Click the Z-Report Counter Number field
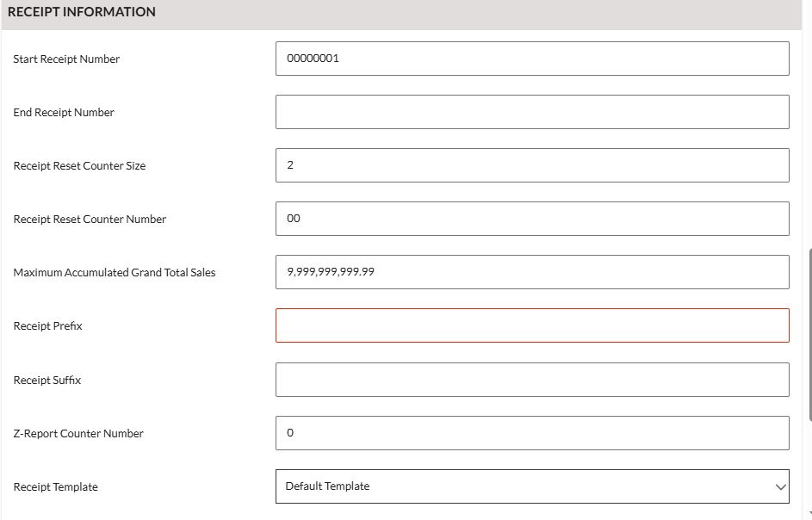Screen dimensions: 812x520 (x=532, y=433)
